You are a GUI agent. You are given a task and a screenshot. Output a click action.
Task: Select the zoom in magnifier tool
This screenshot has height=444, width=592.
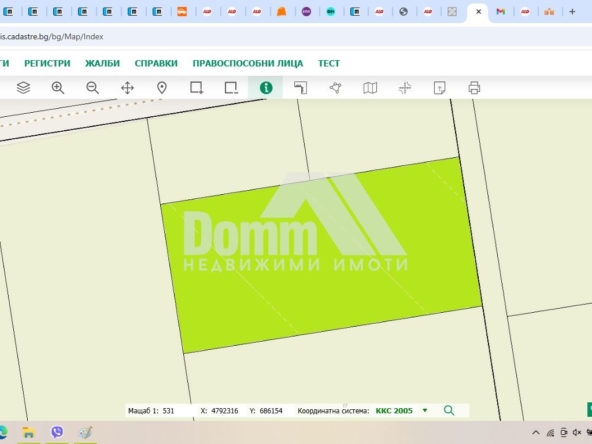pyautogui.click(x=58, y=88)
